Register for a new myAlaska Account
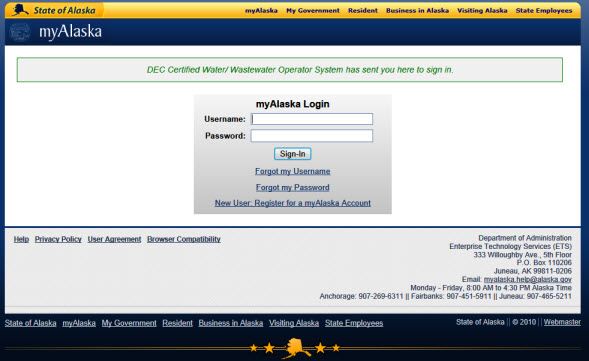 tap(293, 203)
